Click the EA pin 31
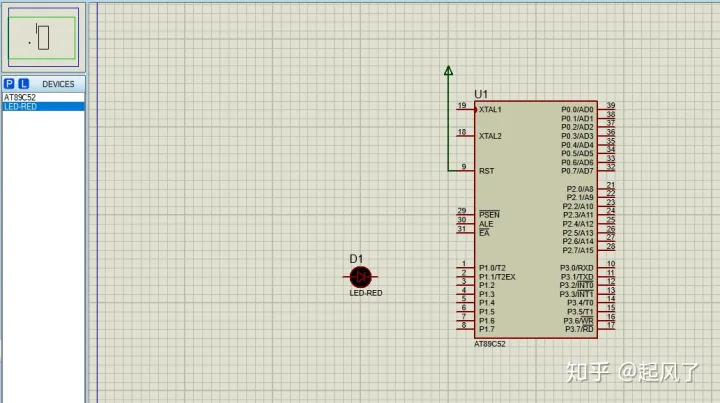720x403 pixels. coord(465,233)
